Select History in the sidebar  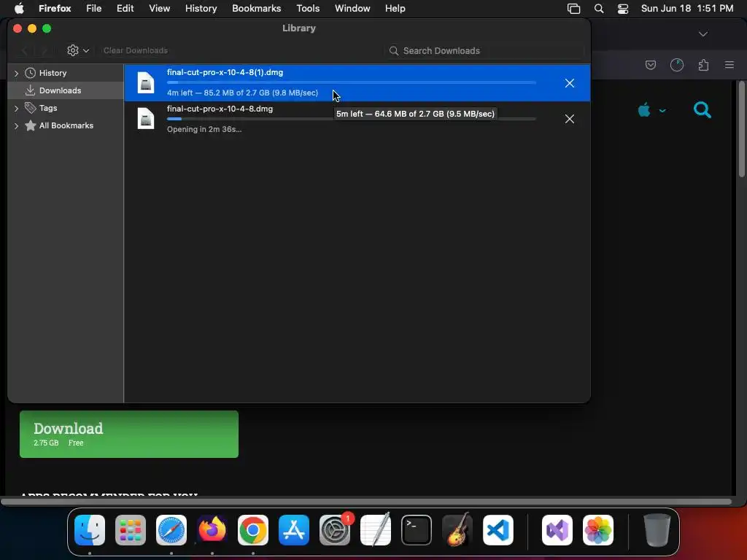pyautogui.click(x=53, y=73)
